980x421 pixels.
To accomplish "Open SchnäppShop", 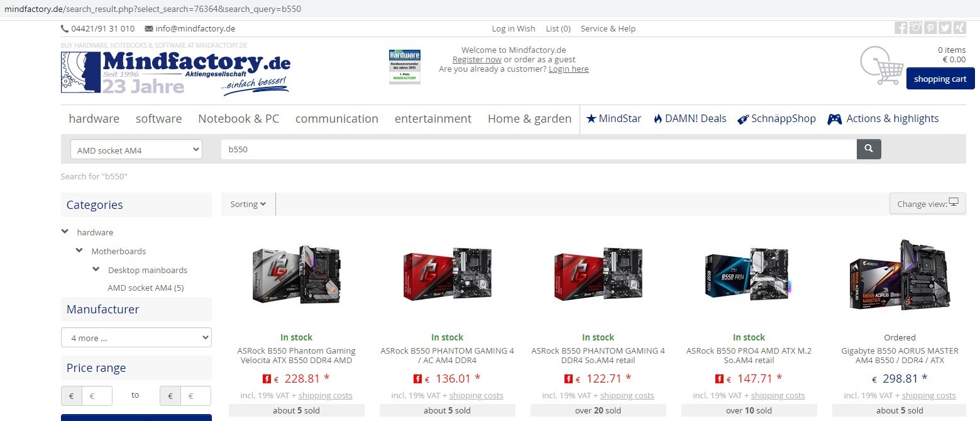I will point(776,118).
